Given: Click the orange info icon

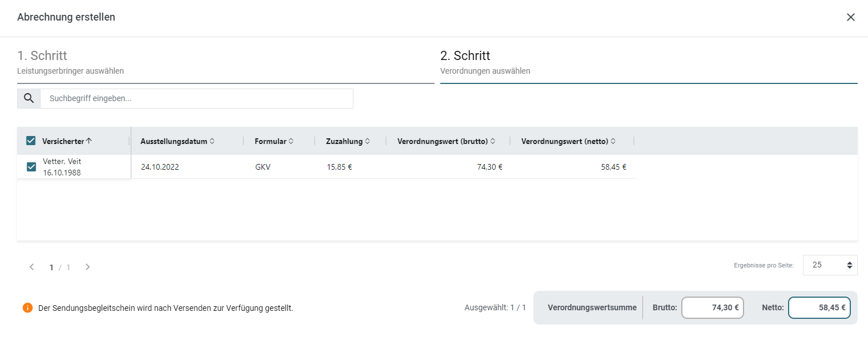Looking at the screenshot, I should pos(27,307).
